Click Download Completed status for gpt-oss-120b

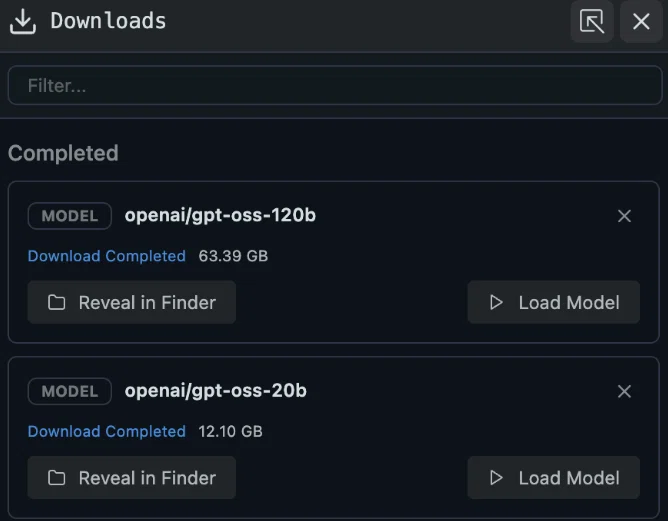[x=107, y=256]
